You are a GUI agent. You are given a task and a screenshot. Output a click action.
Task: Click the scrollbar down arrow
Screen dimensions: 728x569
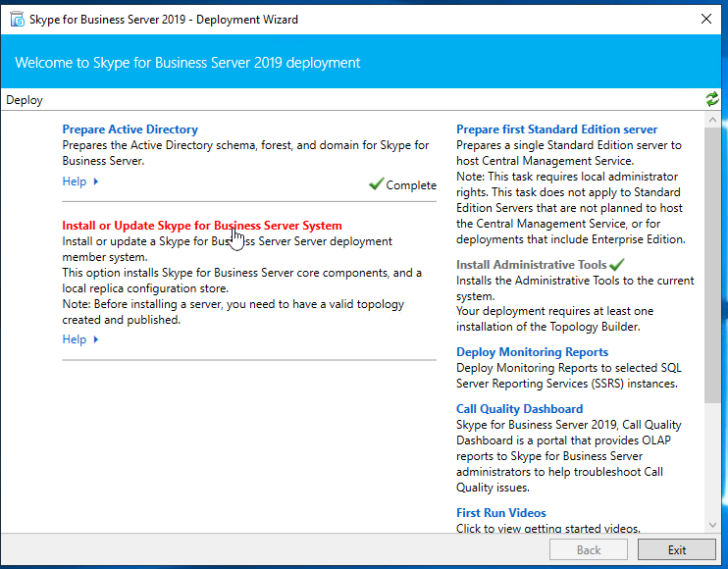point(712,524)
